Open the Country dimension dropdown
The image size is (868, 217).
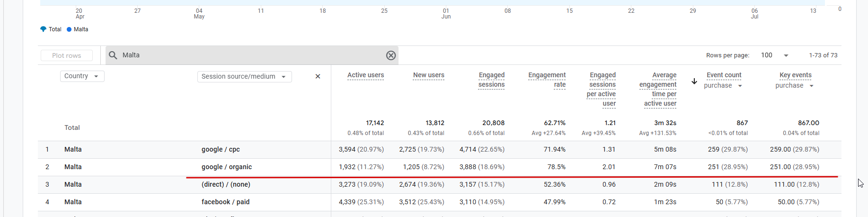coord(82,76)
